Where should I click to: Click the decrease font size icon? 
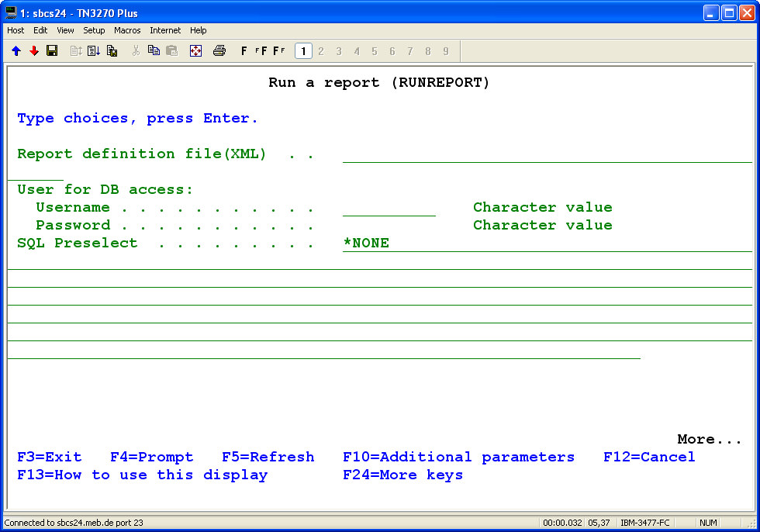click(278, 51)
